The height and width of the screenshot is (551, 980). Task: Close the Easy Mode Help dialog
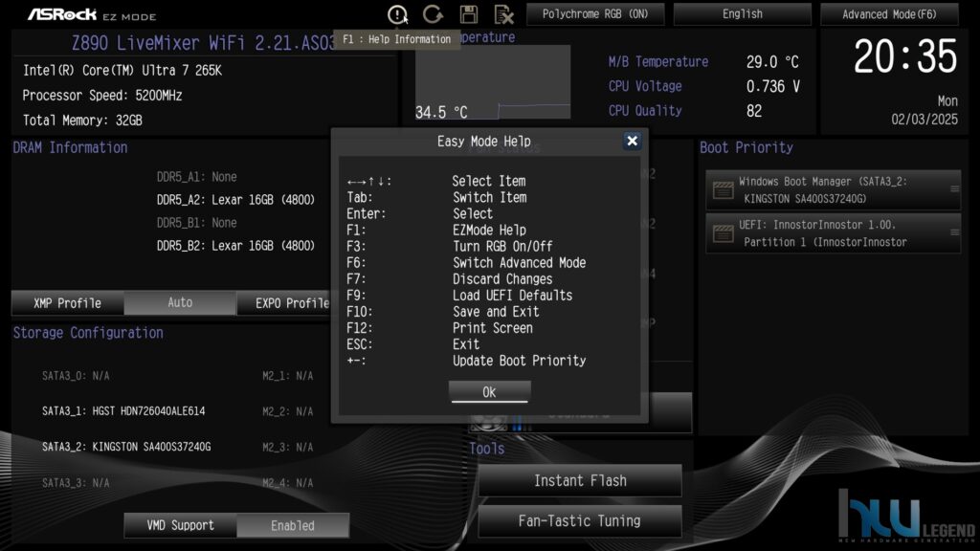[632, 141]
